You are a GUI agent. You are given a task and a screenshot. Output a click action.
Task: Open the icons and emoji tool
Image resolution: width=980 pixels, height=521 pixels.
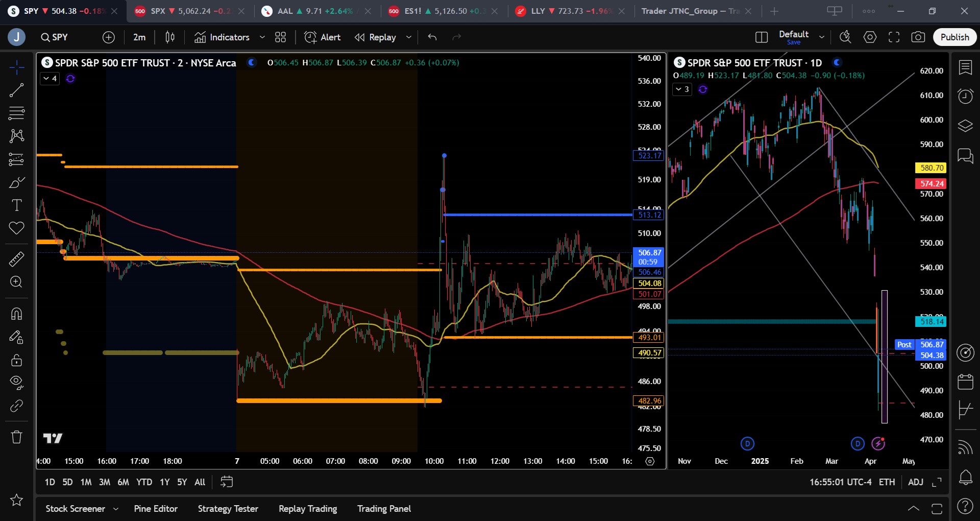coord(16,228)
